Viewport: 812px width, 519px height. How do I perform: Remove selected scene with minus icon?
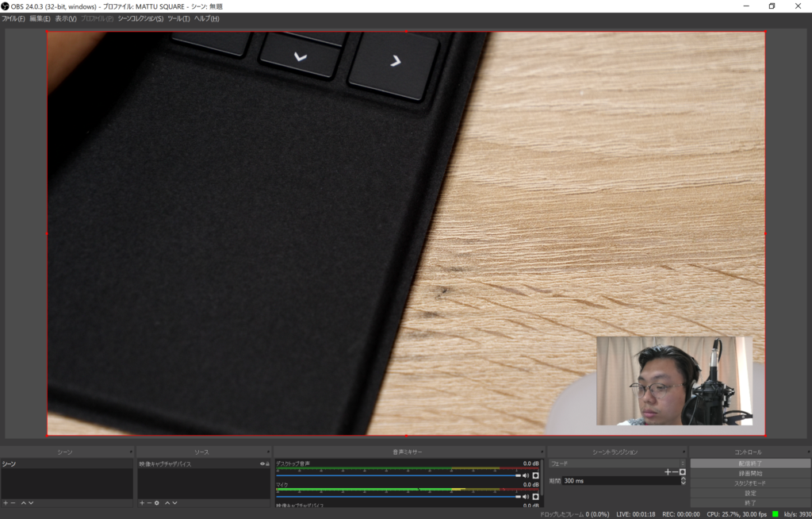[13, 503]
